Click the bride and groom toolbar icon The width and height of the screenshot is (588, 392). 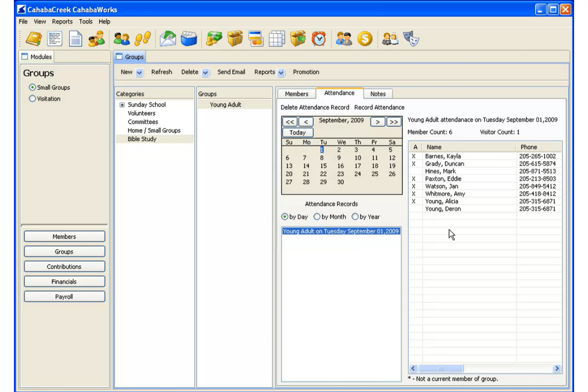point(390,39)
